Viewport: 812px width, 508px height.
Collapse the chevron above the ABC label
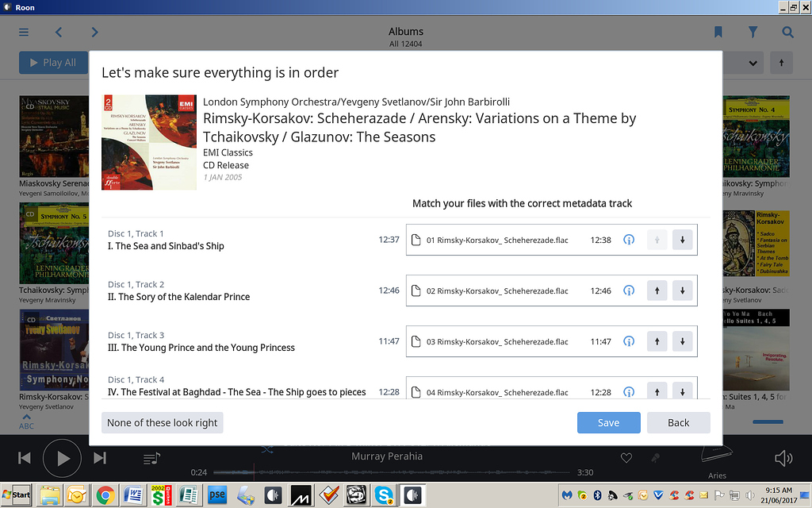click(x=26, y=416)
